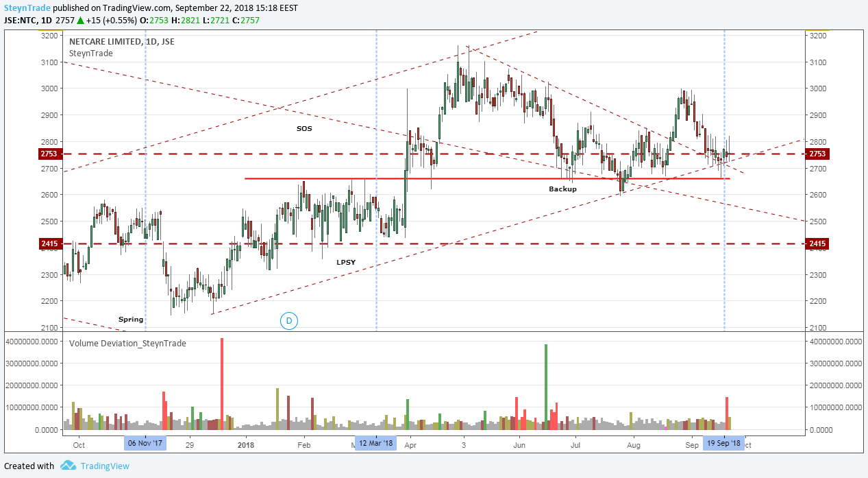Click the Aug label on time axis

point(634,444)
